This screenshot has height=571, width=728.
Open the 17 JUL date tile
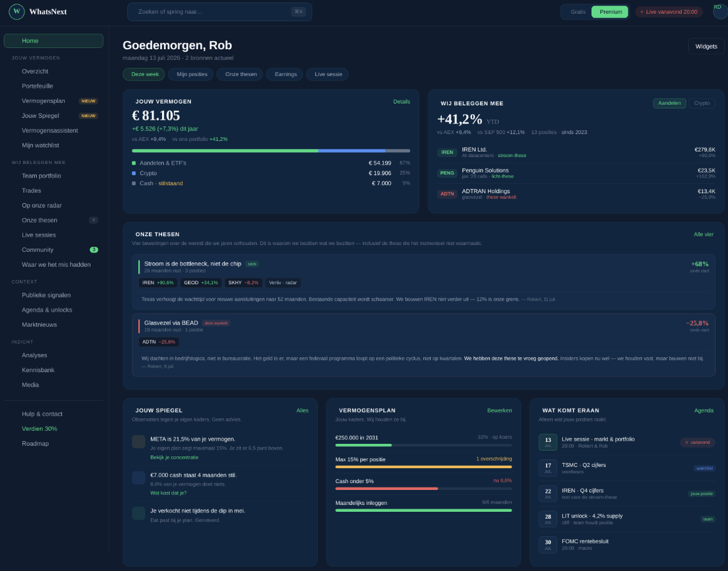point(548,468)
